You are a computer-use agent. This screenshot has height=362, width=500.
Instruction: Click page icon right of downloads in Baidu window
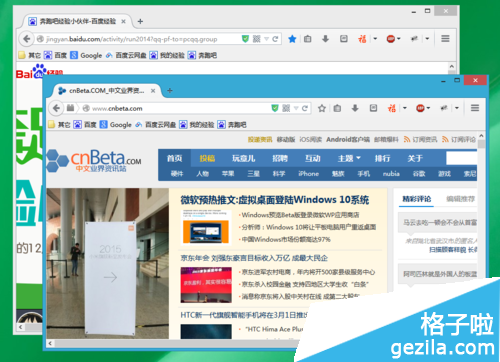344,39
